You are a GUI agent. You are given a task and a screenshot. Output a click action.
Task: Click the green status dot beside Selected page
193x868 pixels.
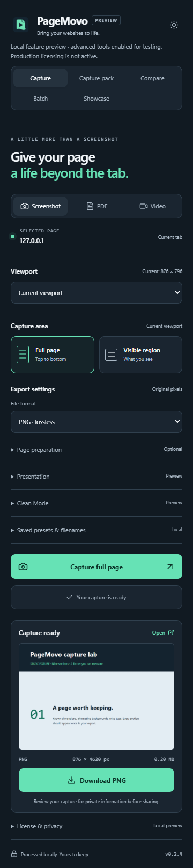(12, 236)
